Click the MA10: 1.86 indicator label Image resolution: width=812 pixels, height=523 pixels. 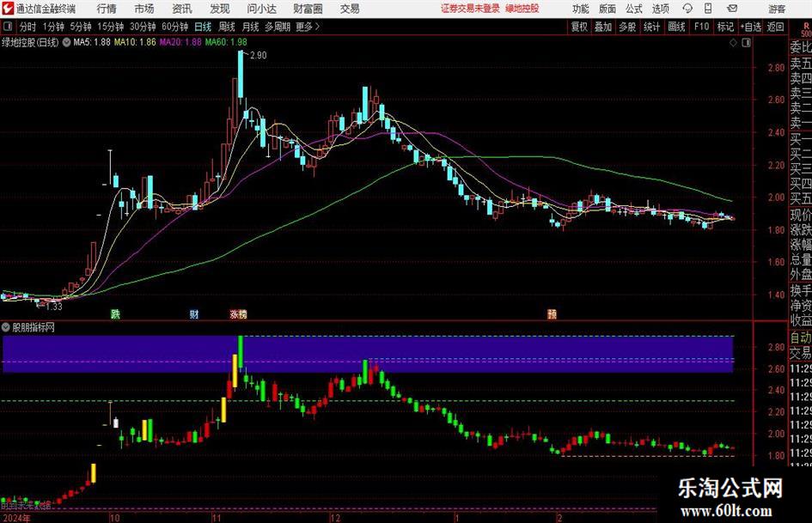point(135,42)
